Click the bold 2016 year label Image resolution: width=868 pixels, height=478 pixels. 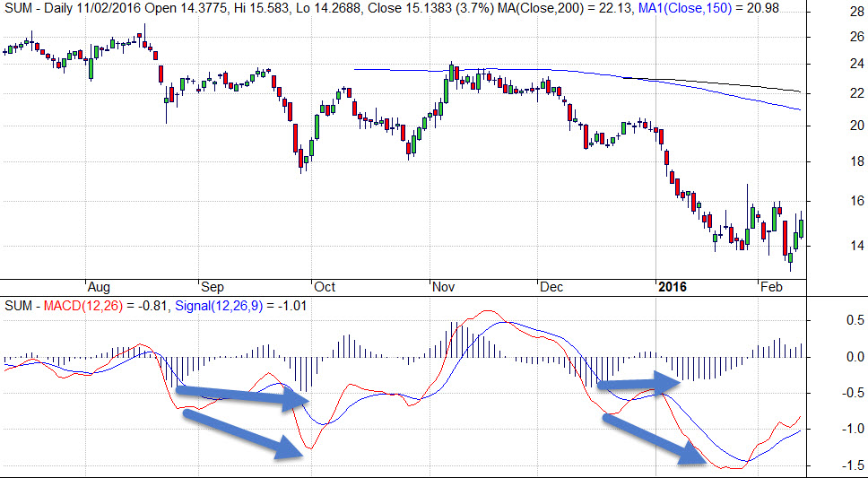672,287
